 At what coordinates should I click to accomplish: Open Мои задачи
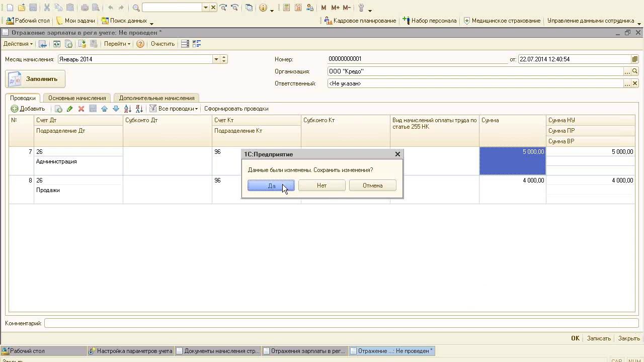click(75, 21)
